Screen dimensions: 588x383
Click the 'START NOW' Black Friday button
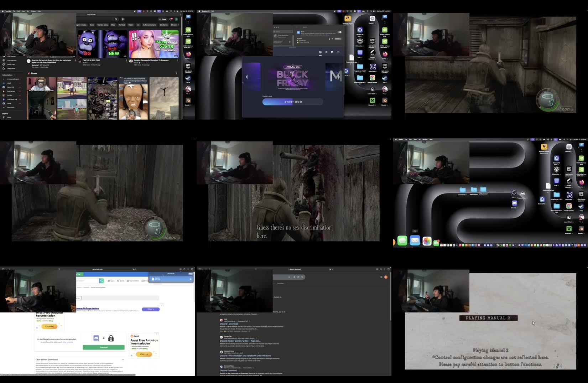(292, 102)
